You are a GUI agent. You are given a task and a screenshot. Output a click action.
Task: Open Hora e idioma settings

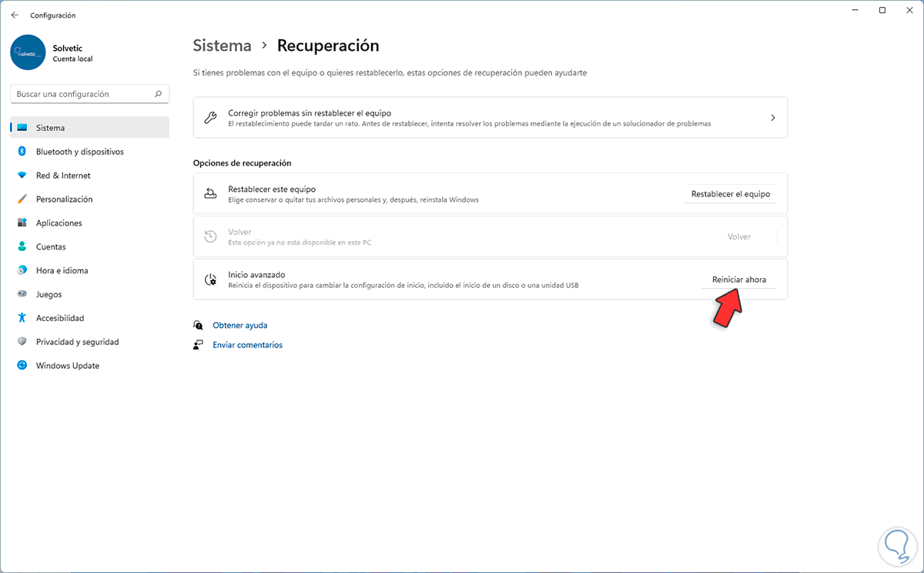[62, 271]
